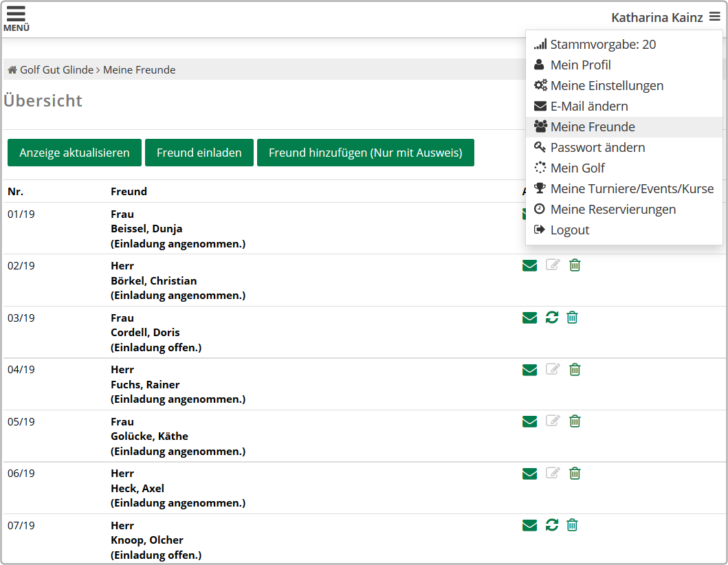This screenshot has height=565, width=728.
Task: Resend invitation to Cordell, Doris
Action: pyautogui.click(x=551, y=318)
